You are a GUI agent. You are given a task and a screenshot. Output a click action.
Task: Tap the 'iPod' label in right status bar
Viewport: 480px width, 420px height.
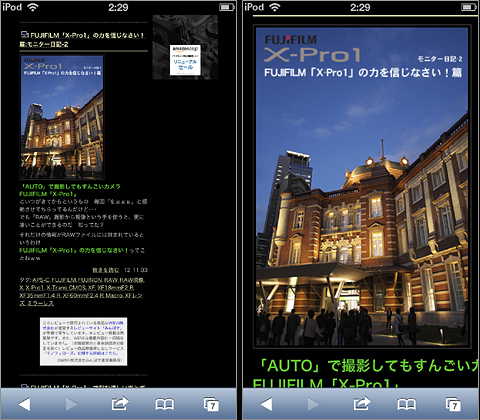point(254,7)
